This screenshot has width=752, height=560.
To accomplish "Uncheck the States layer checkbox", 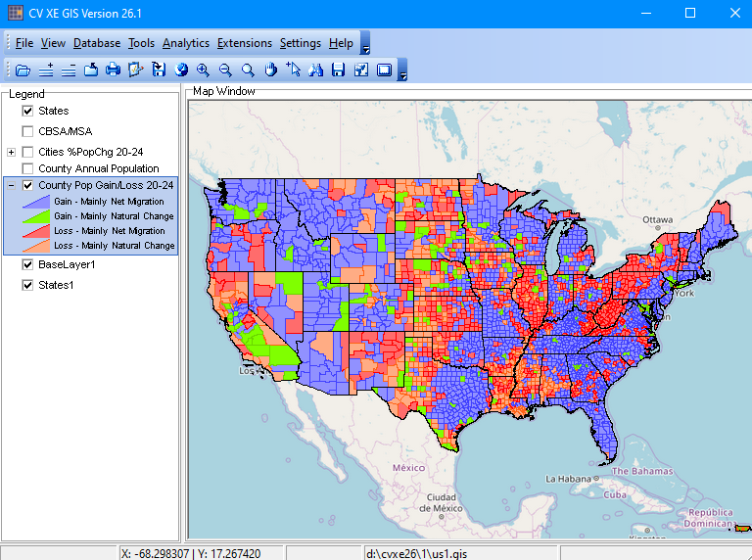I will tap(27, 112).
